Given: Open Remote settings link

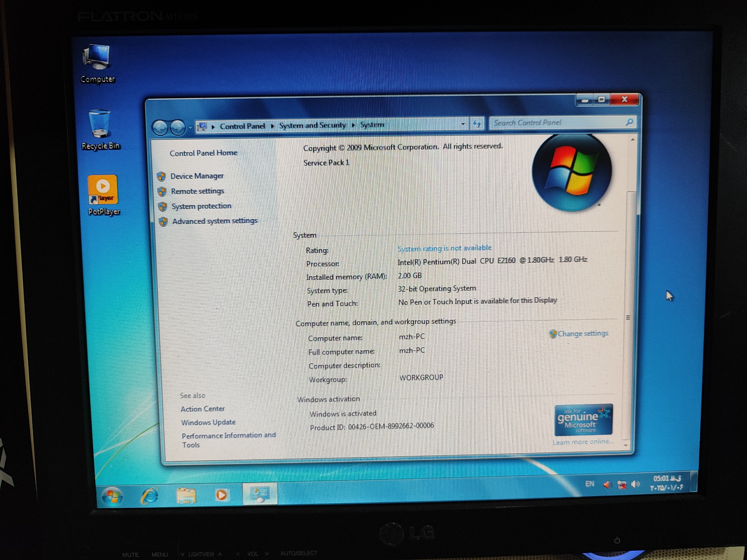Looking at the screenshot, I should point(198,191).
